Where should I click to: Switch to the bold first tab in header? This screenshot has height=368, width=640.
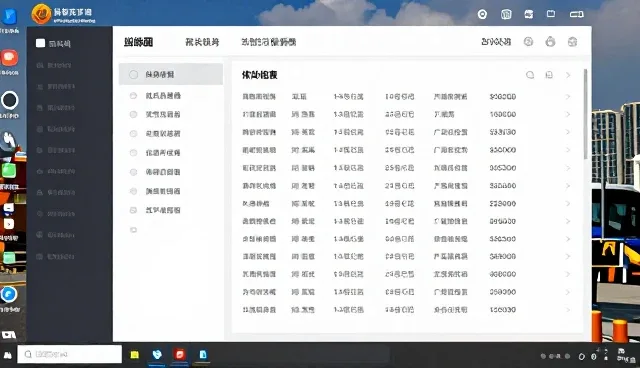138,42
